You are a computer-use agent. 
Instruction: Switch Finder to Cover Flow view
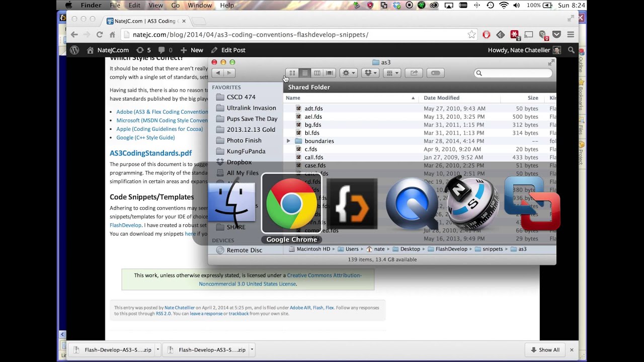(330, 73)
